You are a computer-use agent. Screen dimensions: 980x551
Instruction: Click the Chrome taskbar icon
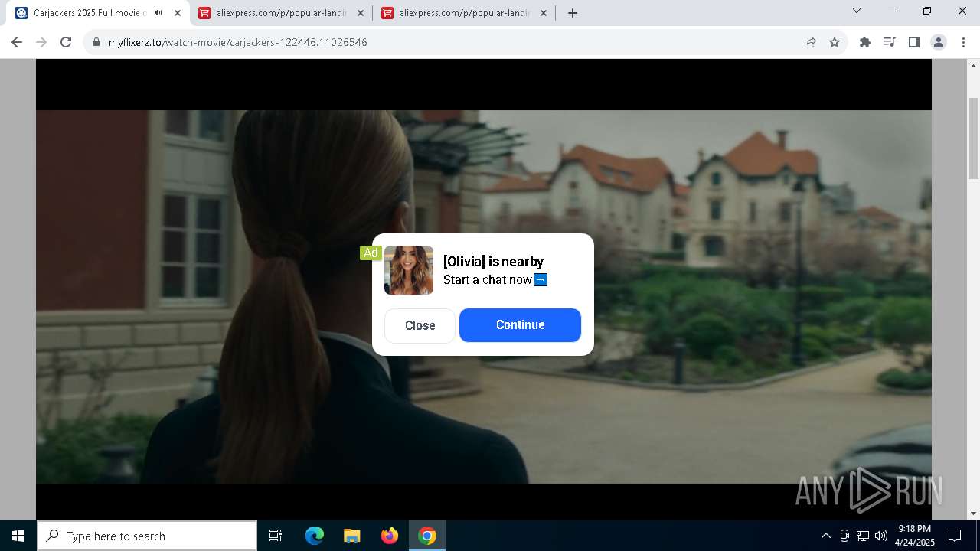pyautogui.click(x=427, y=536)
